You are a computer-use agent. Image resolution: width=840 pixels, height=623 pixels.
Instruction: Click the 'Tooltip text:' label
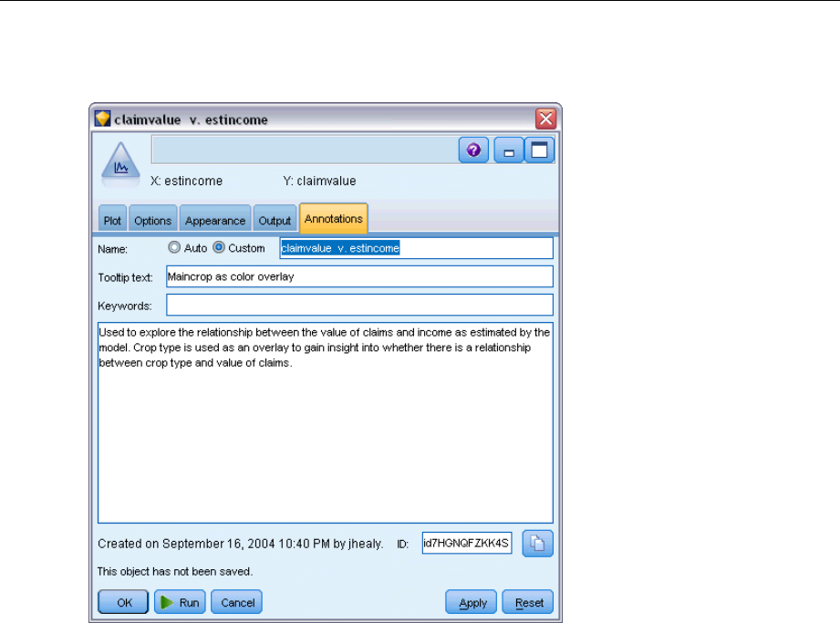125,277
